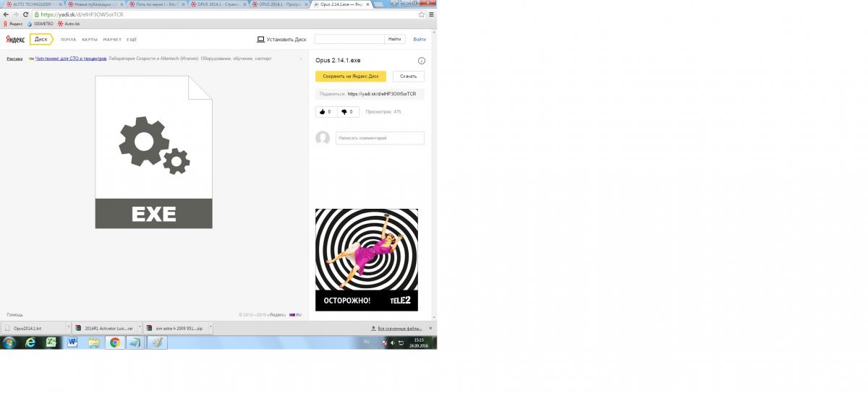Click the Реклама link

click(x=14, y=59)
